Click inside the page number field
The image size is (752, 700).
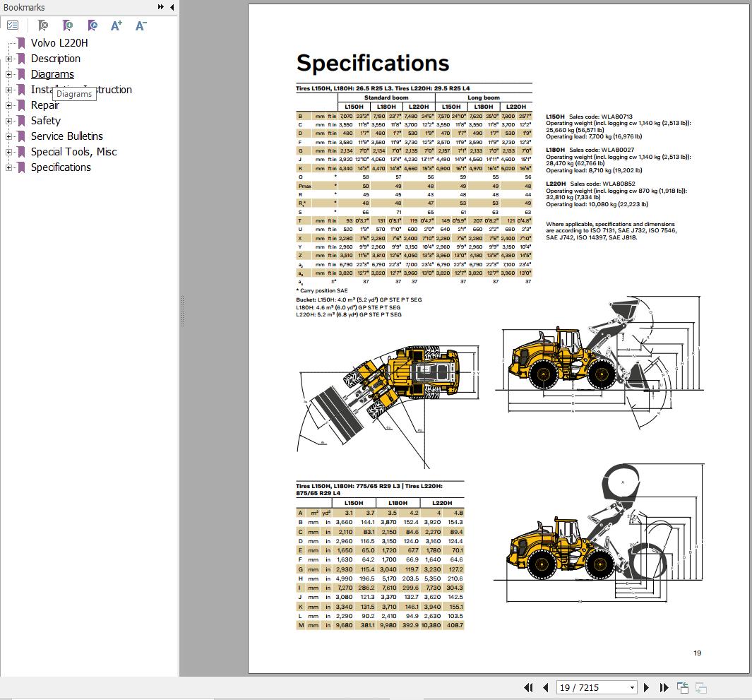point(579,687)
